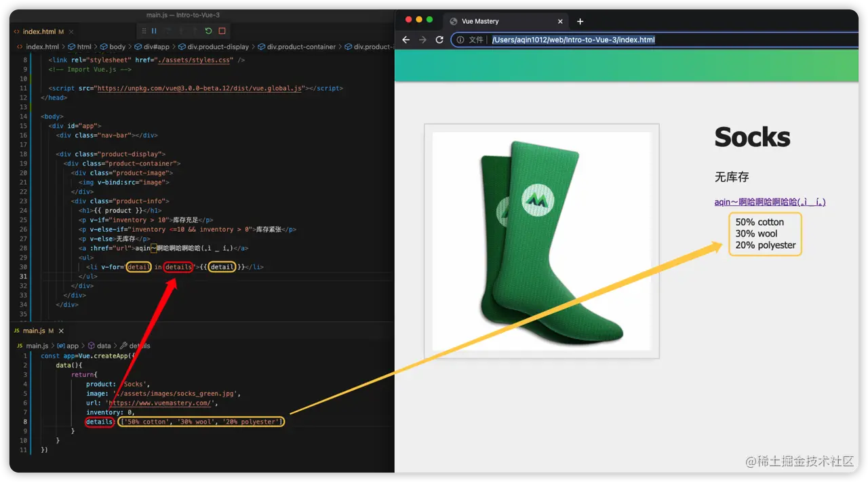Image resolution: width=868 pixels, height=482 pixels.
Task: Click the '20% polyester' list item
Action: (x=766, y=245)
